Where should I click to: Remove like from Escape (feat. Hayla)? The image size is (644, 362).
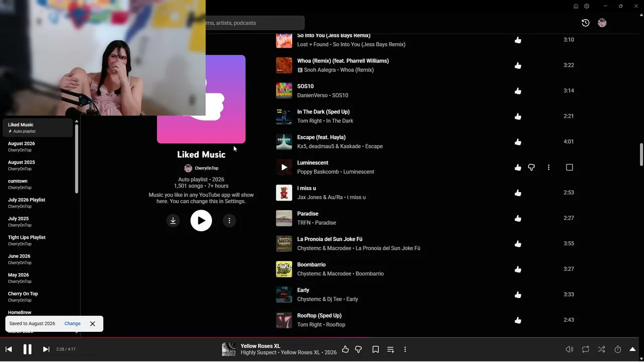tap(518, 142)
